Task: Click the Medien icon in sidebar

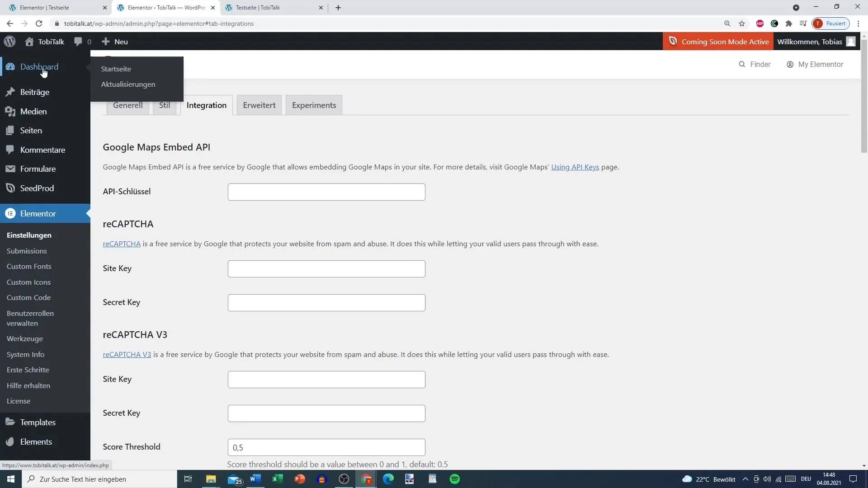Action: coord(10,112)
